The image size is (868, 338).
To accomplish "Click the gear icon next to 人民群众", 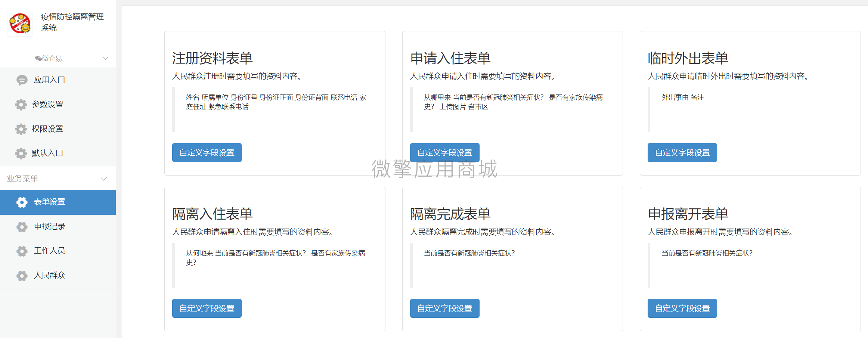I will click(x=22, y=276).
